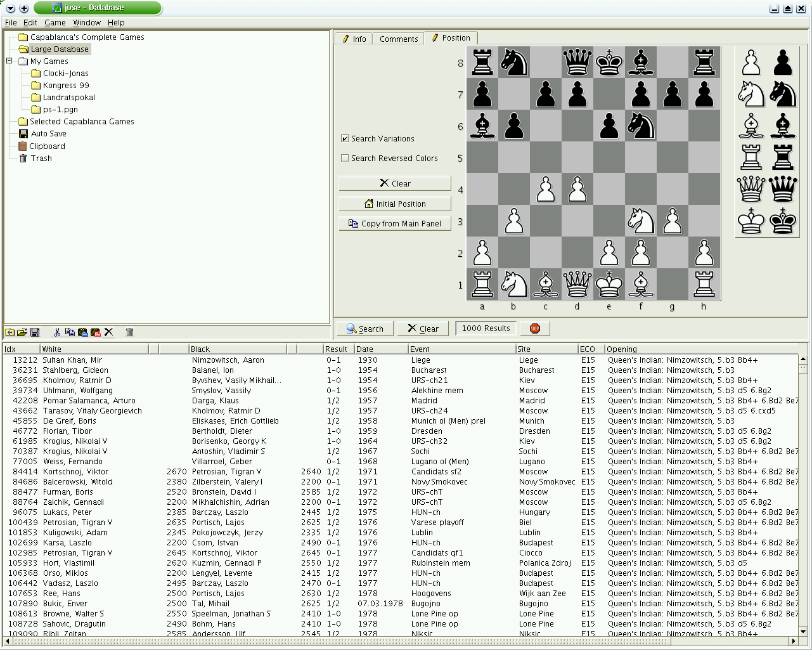The height and width of the screenshot is (650, 812).
Task: Click the floppy disk save icon
Action: click(x=35, y=332)
